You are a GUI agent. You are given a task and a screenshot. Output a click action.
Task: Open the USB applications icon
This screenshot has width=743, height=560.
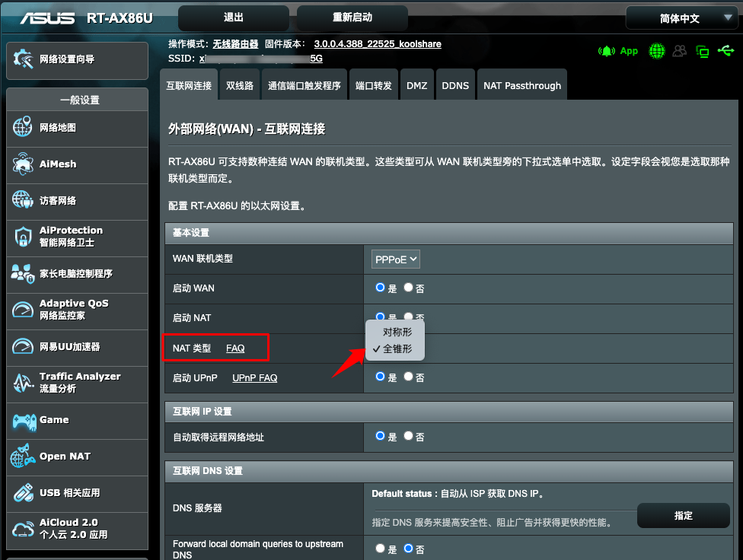[x=23, y=493]
